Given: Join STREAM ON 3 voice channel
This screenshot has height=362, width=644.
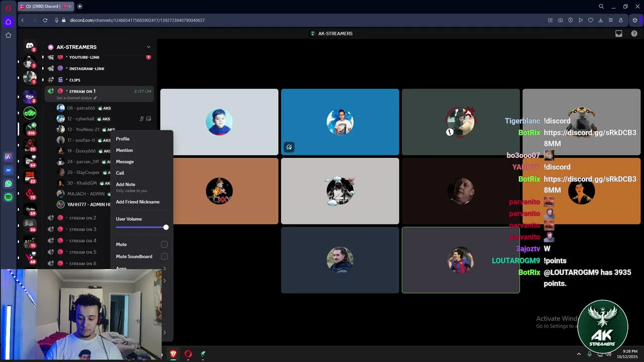Looking at the screenshot, I should pos(83,229).
